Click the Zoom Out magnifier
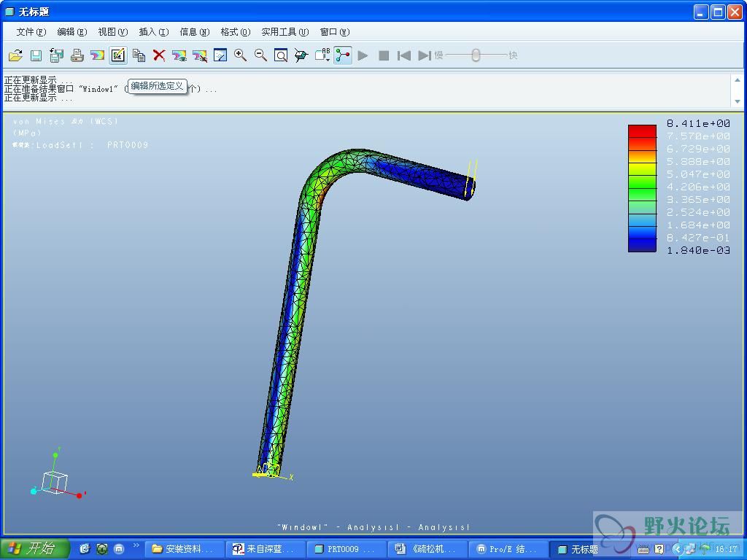747x560 pixels. tap(260, 55)
